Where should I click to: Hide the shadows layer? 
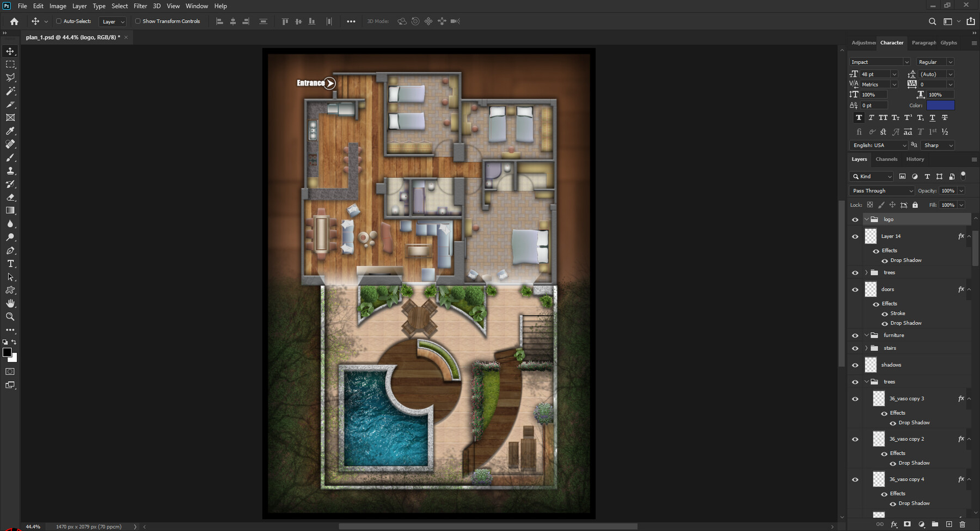pos(855,365)
